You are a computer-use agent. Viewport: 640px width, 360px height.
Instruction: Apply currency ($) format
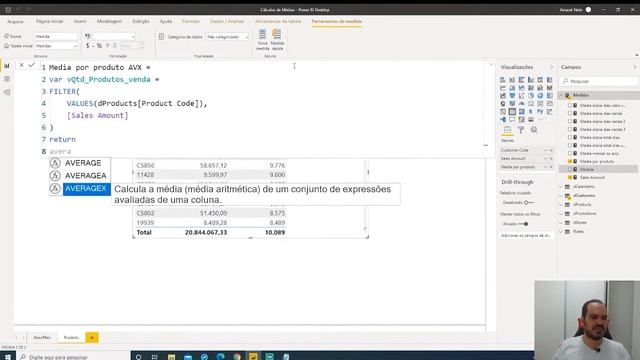pos(87,46)
